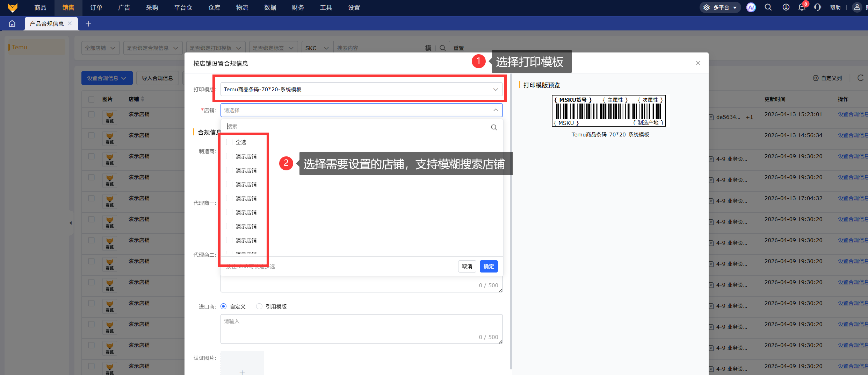Open the 仓库 menu
Image resolution: width=868 pixels, height=375 pixels.
click(x=214, y=8)
